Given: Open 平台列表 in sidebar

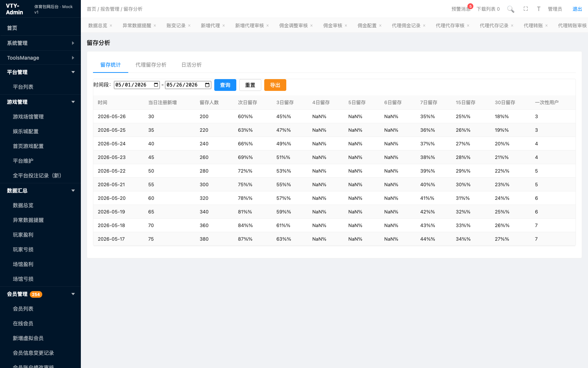Looking at the screenshot, I should 40,87.
